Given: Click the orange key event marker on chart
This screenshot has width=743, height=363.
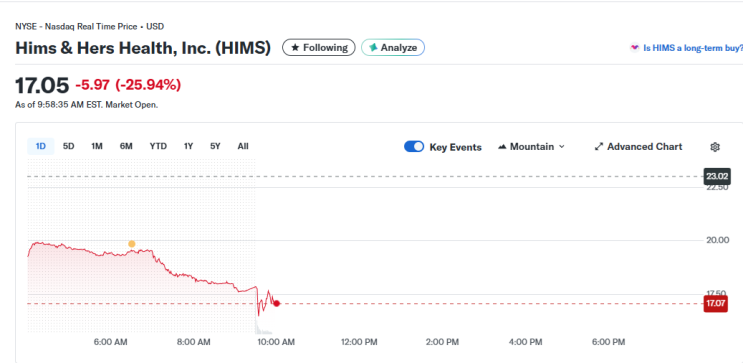Looking at the screenshot, I should point(132,244).
